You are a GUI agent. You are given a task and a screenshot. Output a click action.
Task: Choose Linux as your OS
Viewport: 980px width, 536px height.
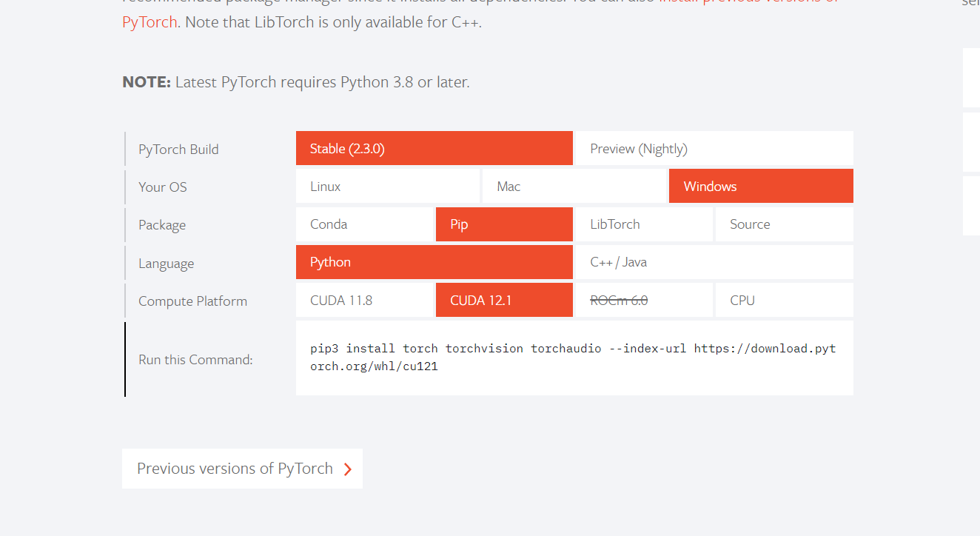pyautogui.click(x=388, y=186)
